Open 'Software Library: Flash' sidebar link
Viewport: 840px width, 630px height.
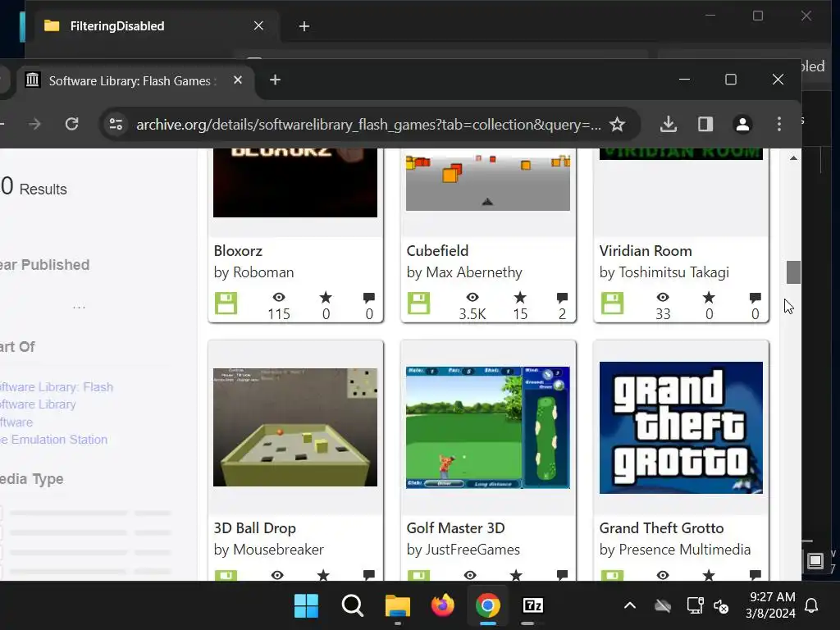pos(57,387)
